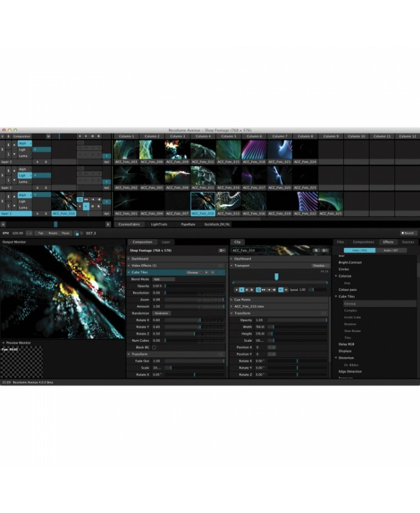Collapse Distortion in effects list
The height and width of the screenshot is (513, 420).
pos(336,358)
